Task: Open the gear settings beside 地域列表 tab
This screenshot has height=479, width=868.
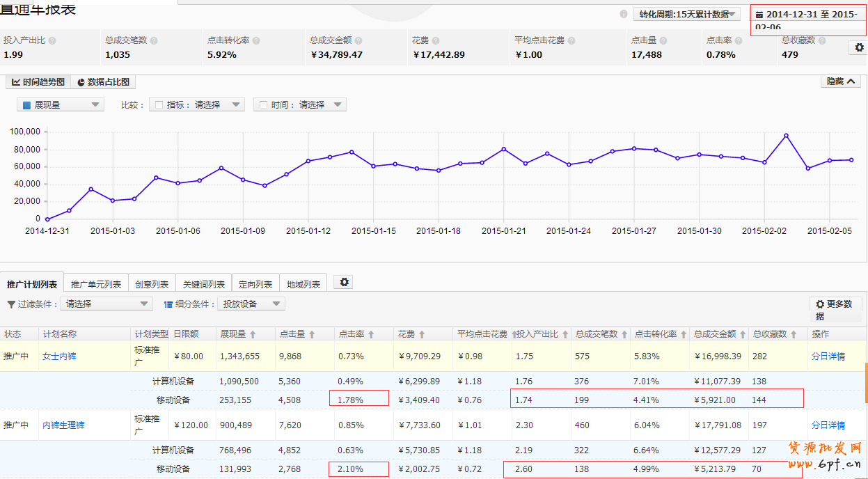Action: 344,282
